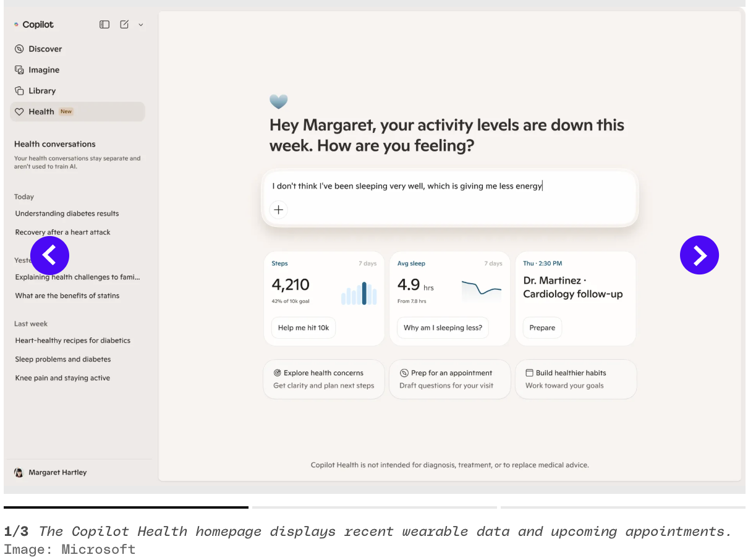The image size is (748, 560).
Task: Click the sleep trend line chart
Action: (x=482, y=290)
